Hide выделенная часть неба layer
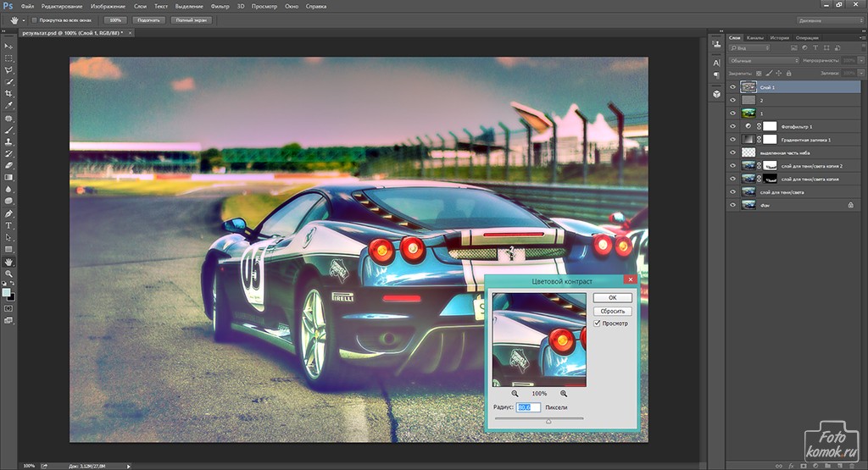The height and width of the screenshot is (470, 868). [733, 152]
